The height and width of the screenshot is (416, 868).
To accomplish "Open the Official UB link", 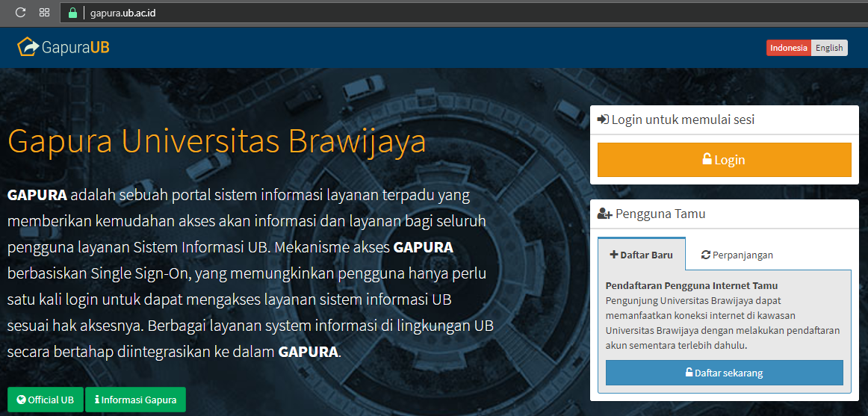I will (46, 400).
